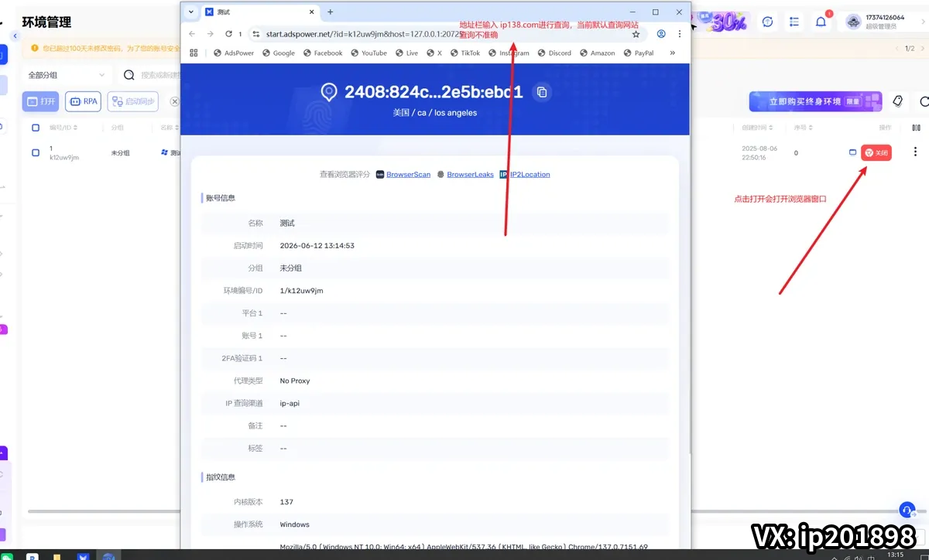The width and height of the screenshot is (929, 560).
Task: Open column settings icon in table header
Action: [916, 128]
